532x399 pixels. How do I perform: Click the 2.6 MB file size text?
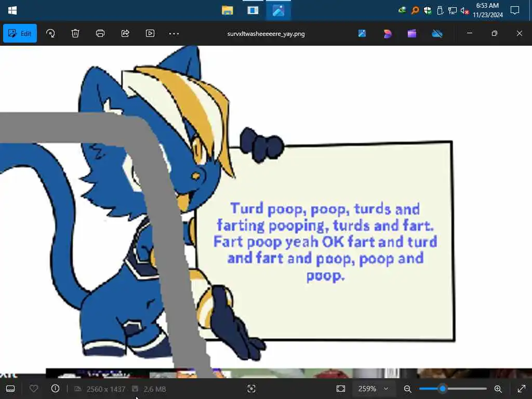point(155,389)
